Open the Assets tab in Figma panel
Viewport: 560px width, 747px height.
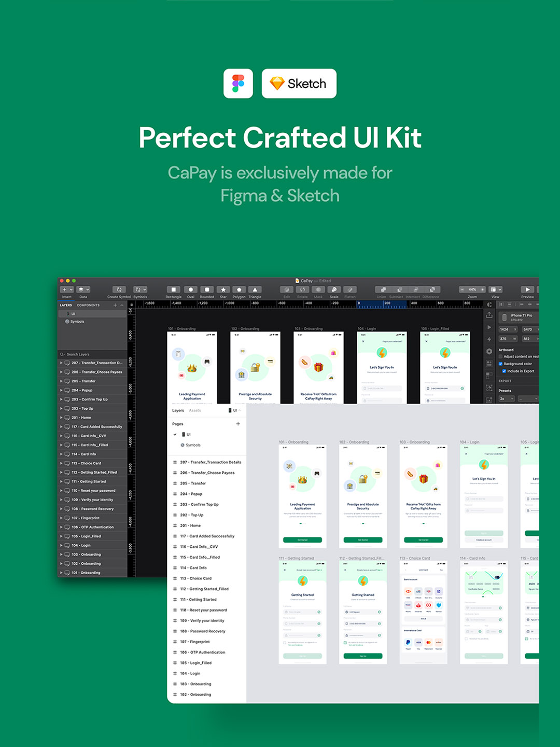[x=195, y=410]
